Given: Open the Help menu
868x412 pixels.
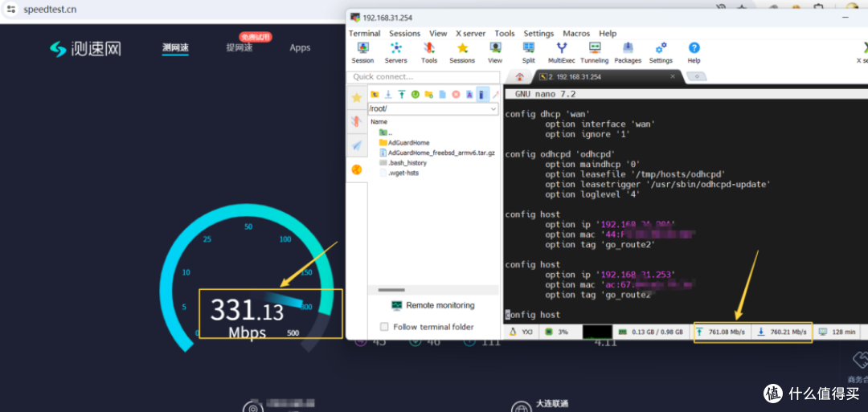Looking at the screenshot, I should 608,33.
